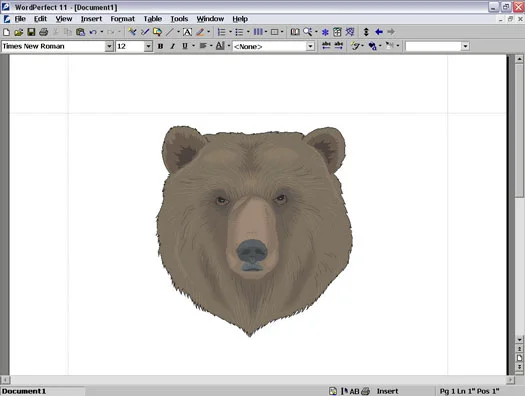Screen dimensions: 525x396
Task: Paste from clipboard icon
Action: [80, 32]
